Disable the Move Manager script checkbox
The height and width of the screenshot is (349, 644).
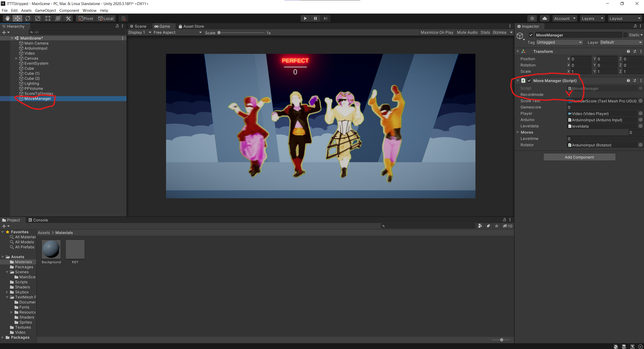click(x=529, y=81)
